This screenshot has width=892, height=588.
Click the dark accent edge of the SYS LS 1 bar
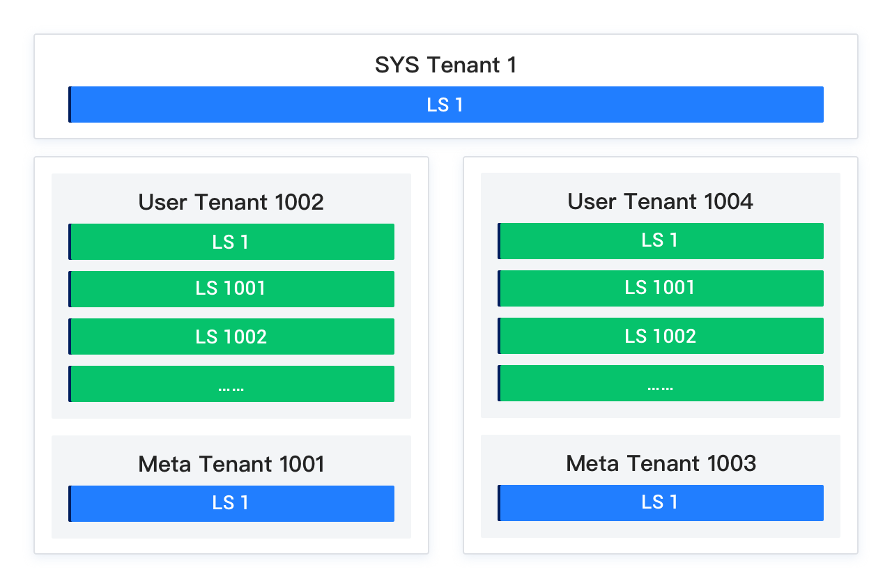point(70,105)
